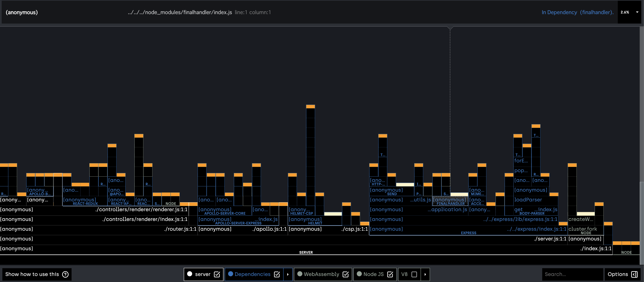Click the grey Node JS color dot
644x282 pixels.
point(359,274)
